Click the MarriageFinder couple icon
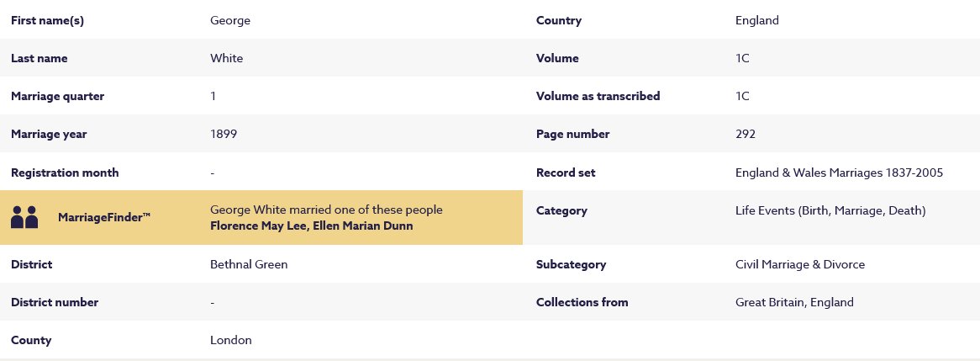980x361 pixels. (x=24, y=217)
